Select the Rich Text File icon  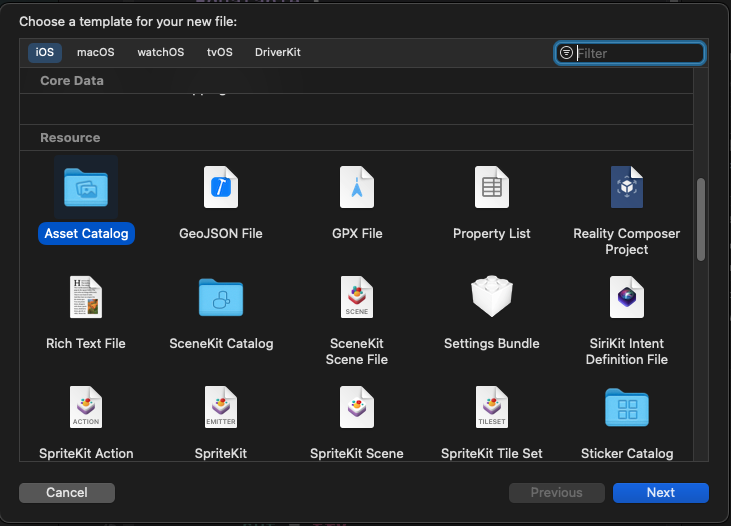click(x=86, y=297)
